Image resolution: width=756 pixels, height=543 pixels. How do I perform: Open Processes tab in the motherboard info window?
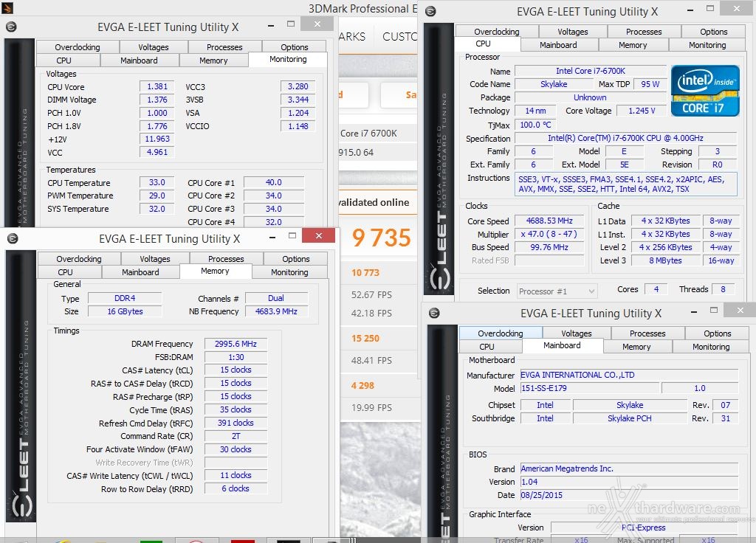coord(647,333)
